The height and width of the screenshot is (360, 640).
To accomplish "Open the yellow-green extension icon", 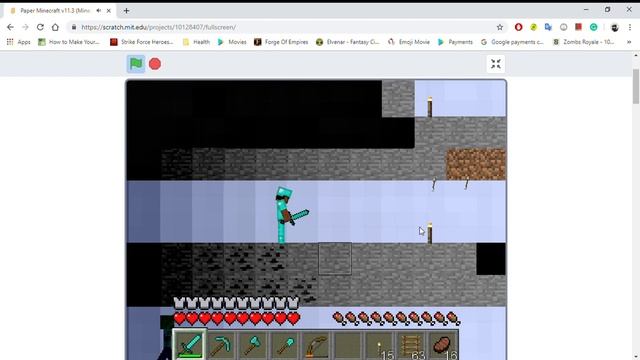I will pos(533,27).
